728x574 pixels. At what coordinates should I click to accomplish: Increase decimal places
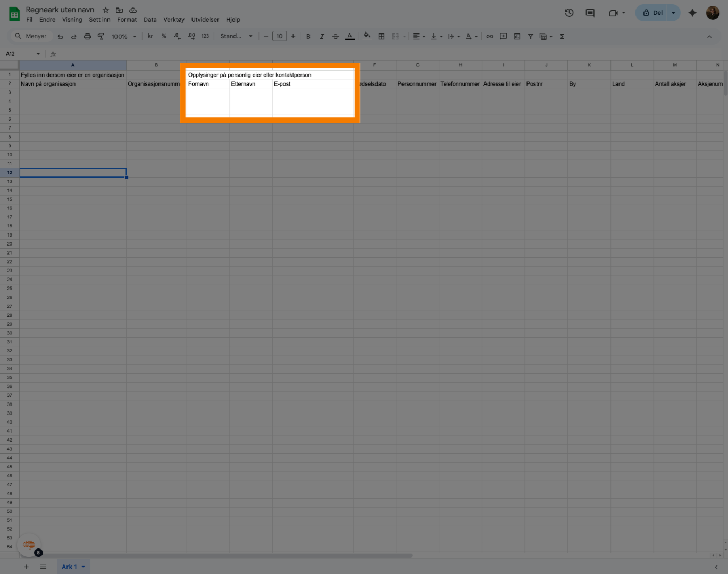click(x=191, y=36)
